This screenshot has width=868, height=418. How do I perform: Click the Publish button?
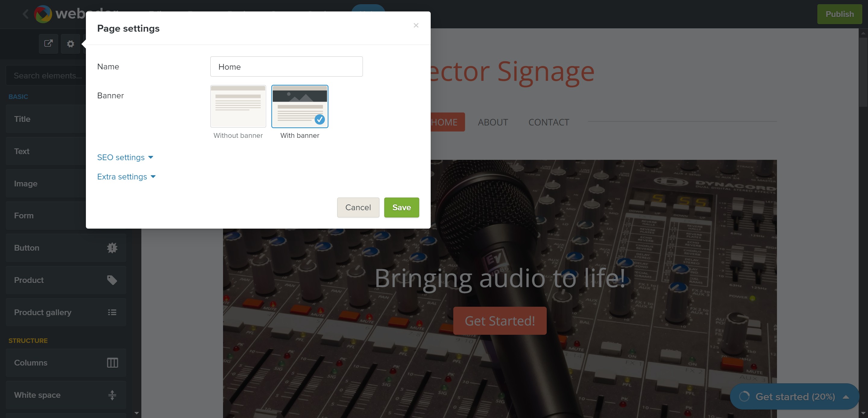click(839, 14)
